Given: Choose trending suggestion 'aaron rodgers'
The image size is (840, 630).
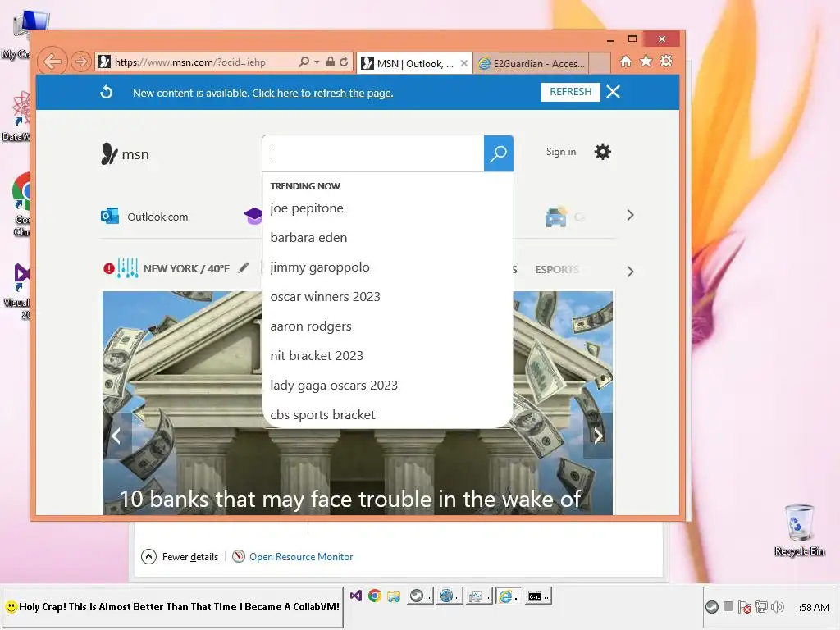Looking at the screenshot, I should (311, 326).
